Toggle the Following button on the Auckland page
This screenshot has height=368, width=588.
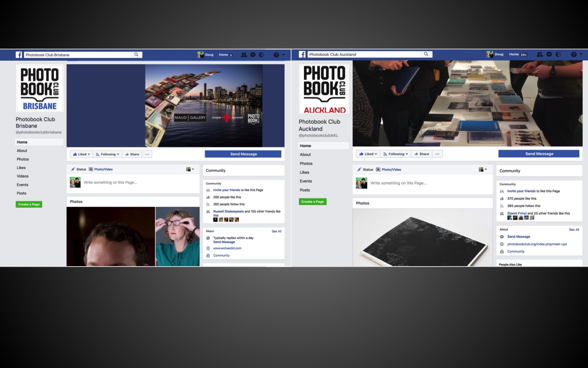tap(396, 154)
